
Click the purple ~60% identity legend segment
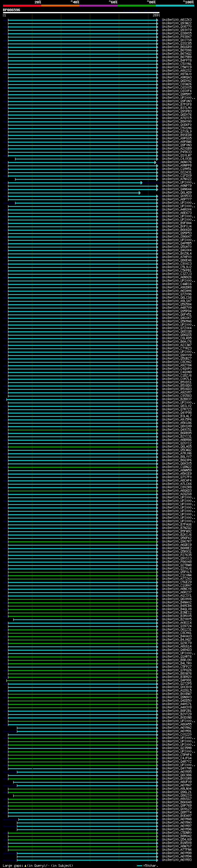point(98,6)
